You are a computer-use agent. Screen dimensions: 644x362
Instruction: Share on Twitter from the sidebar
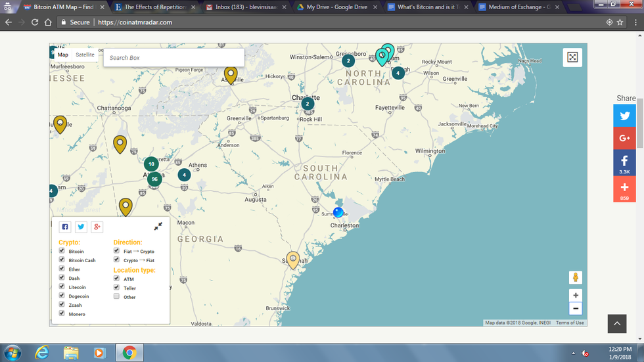[x=624, y=116]
